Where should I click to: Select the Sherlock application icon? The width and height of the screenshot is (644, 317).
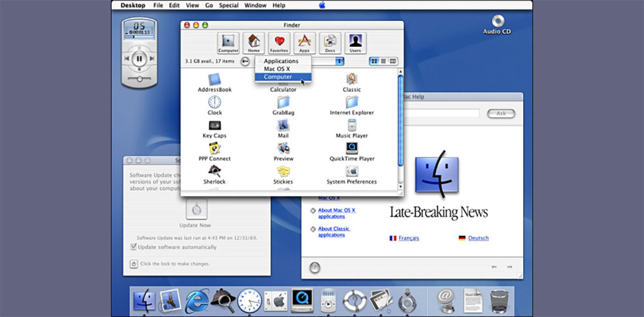tap(215, 171)
